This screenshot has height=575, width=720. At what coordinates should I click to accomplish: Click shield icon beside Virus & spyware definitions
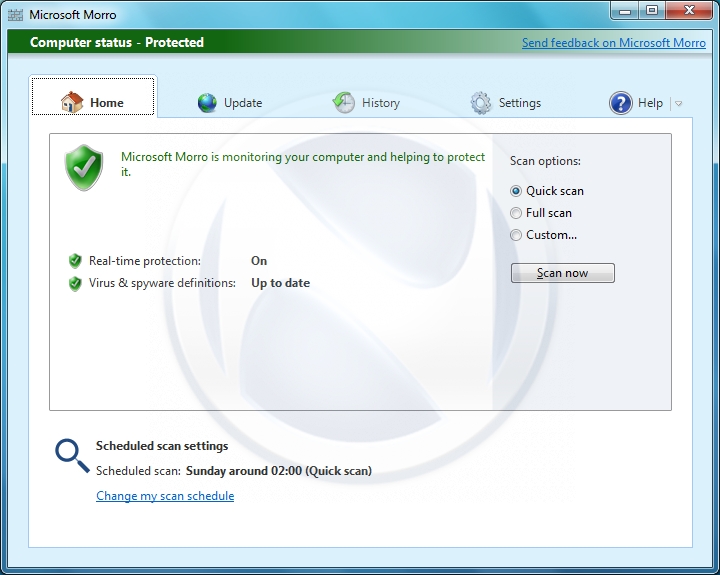coord(75,283)
